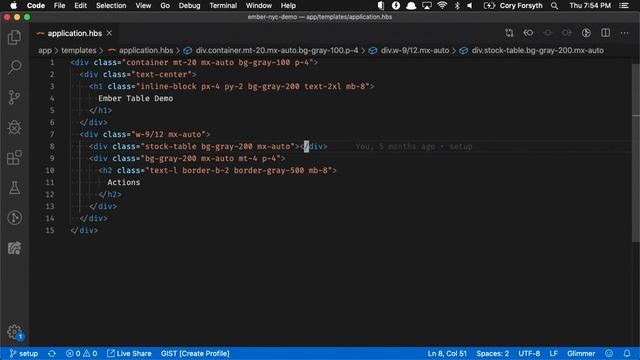Change language mode Glimmer
Screen dimensions: 640x360
click(x=581, y=353)
